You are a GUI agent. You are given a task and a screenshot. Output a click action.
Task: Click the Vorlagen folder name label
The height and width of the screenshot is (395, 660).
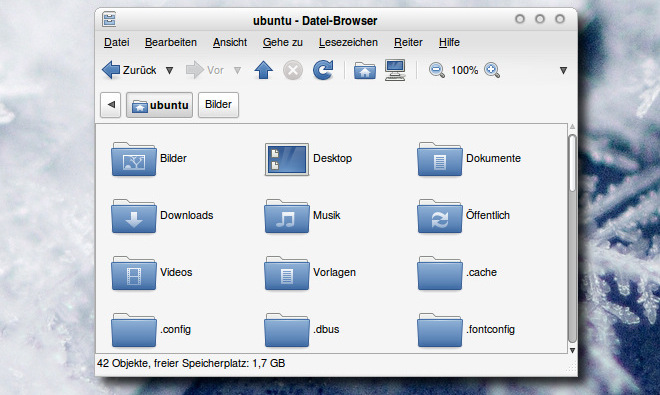click(x=334, y=272)
